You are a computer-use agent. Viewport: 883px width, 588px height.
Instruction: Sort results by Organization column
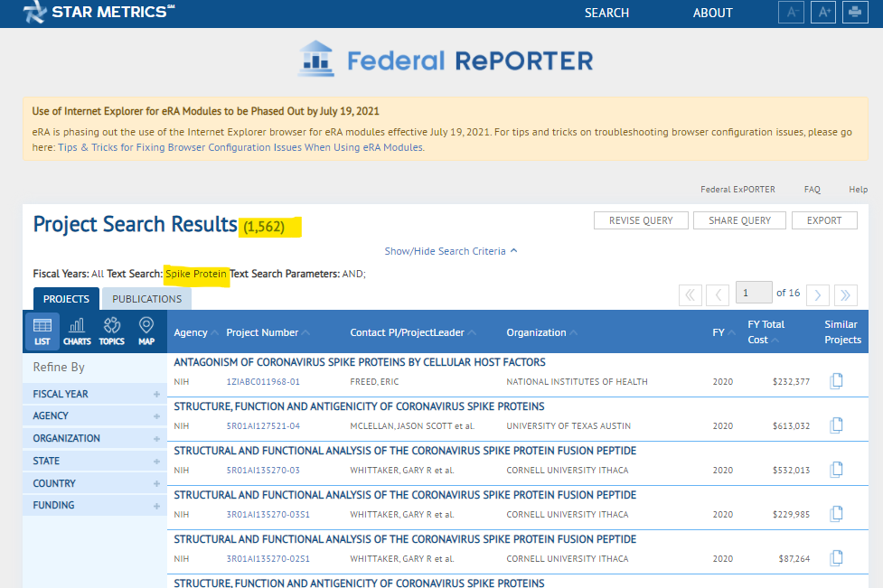[x=541, y=332]
